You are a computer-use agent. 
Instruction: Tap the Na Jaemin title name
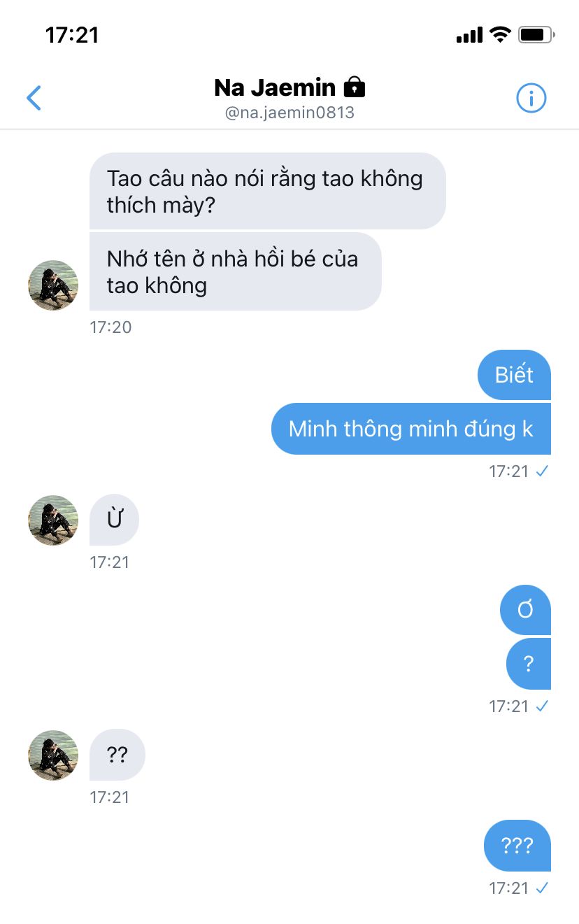(275, 87)
